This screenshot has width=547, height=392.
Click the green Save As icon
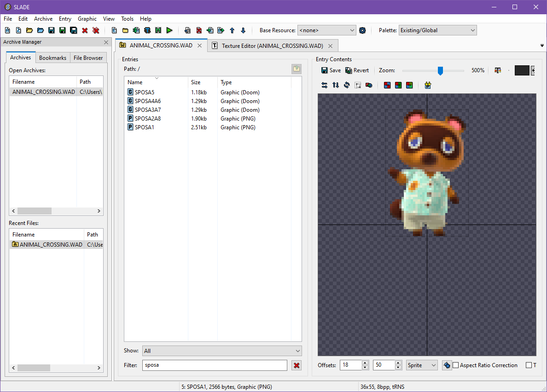tap(63, 30)
